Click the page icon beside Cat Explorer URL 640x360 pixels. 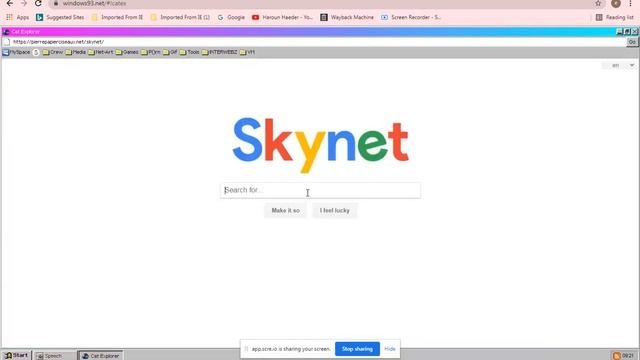(7, 42)
